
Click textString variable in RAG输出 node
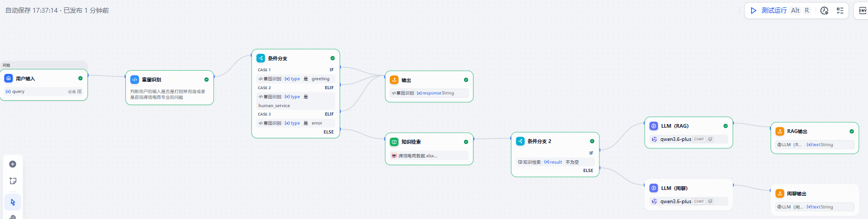click(x=820, y=145)
